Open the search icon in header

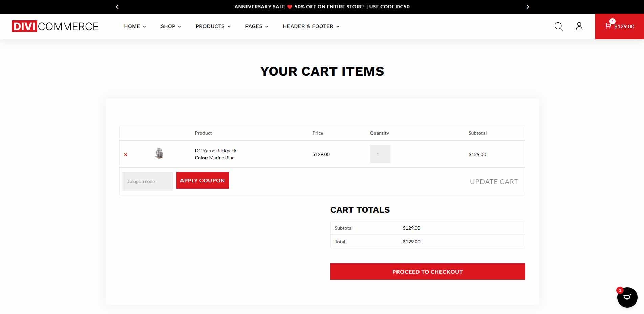[x=558, y=26]
